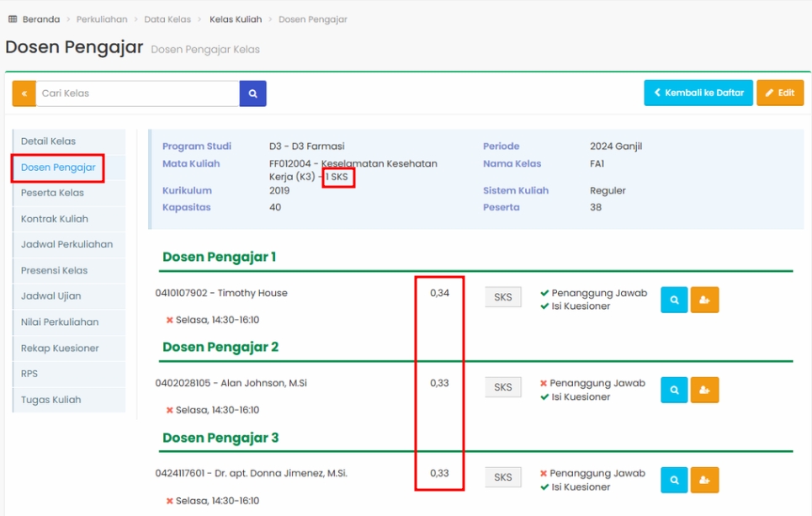This screenshot has height=516, width=812.
Task: Open the Detail Kelas sidebar menu
Action: click(48, 141)
